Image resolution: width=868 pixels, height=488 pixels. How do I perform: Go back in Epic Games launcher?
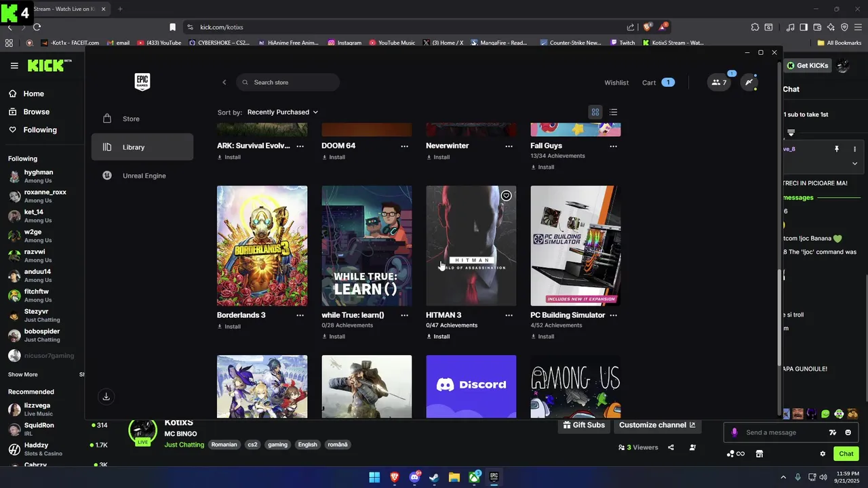point(224,82)
